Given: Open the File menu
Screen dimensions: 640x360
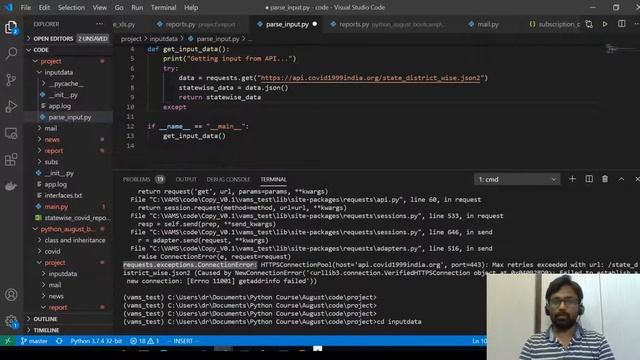Looking at the screenshot, I should 26,7.
